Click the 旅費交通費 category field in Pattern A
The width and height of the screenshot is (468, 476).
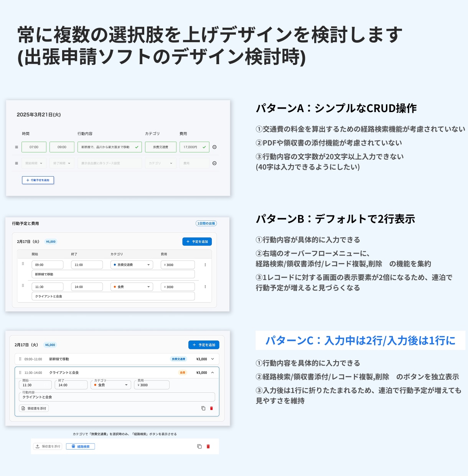point(161,147)
